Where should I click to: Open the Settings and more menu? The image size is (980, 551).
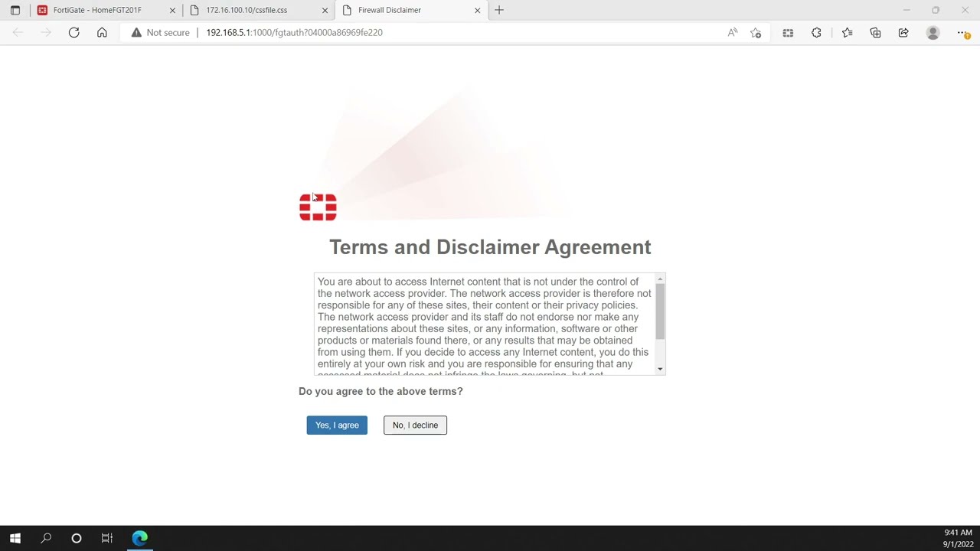point(963,32)
